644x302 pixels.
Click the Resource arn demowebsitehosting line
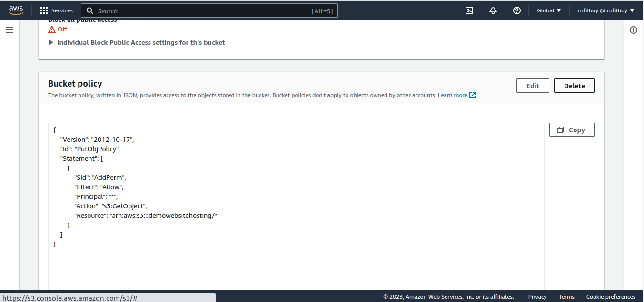click(147, 215)
